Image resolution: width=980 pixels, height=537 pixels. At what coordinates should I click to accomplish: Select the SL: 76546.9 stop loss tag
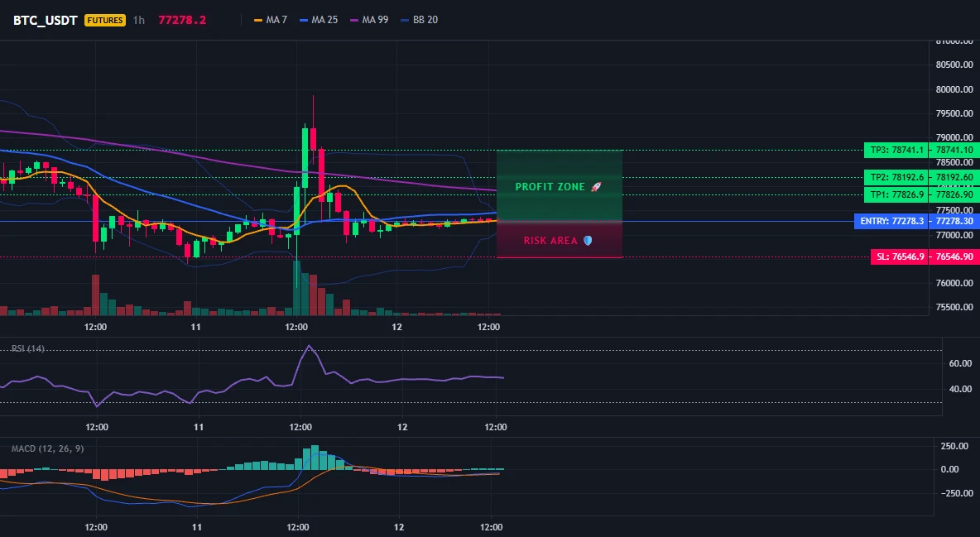[x=900, y=257]
